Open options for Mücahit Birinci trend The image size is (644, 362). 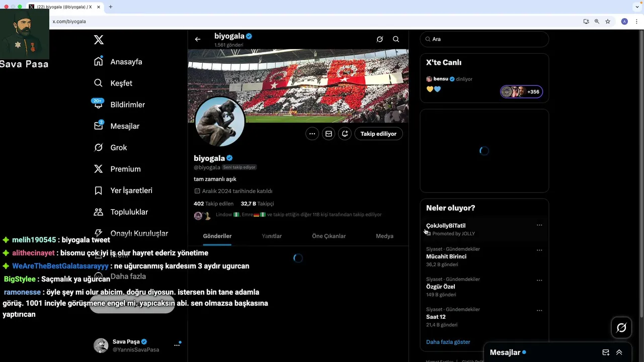click(539, 250)
